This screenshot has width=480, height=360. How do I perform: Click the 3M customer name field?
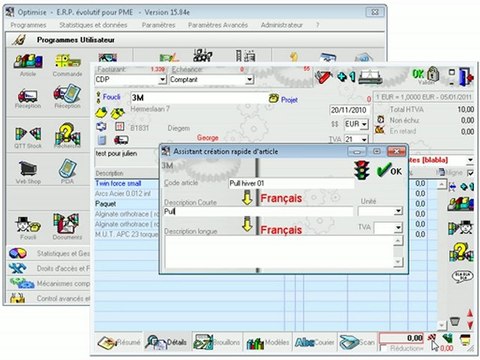click(199, 98)
